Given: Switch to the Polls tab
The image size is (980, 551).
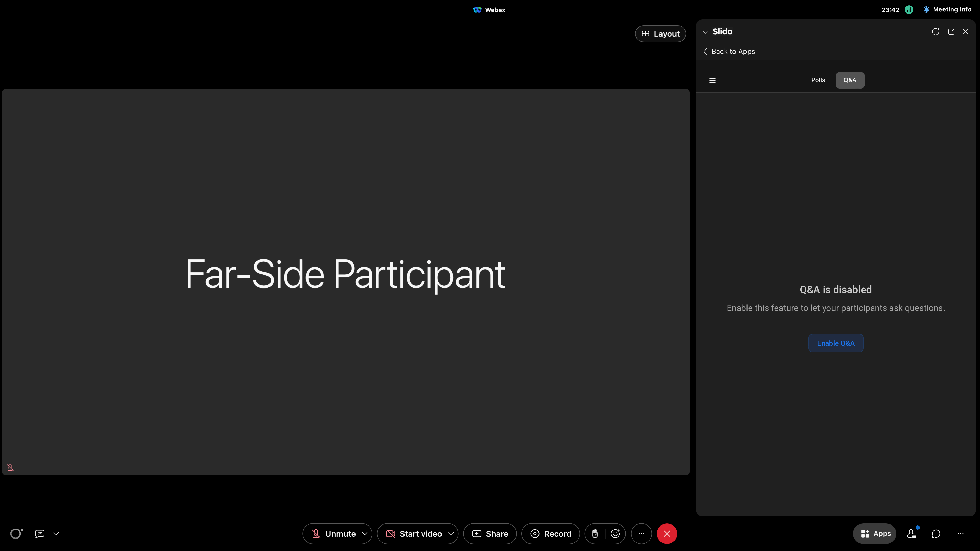Looking at the screenshot, I should (818, 80).
